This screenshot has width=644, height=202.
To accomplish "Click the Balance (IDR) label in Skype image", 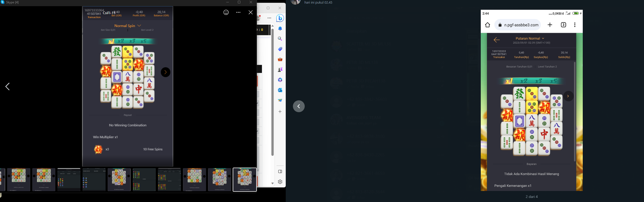I will tap(161, 16).
